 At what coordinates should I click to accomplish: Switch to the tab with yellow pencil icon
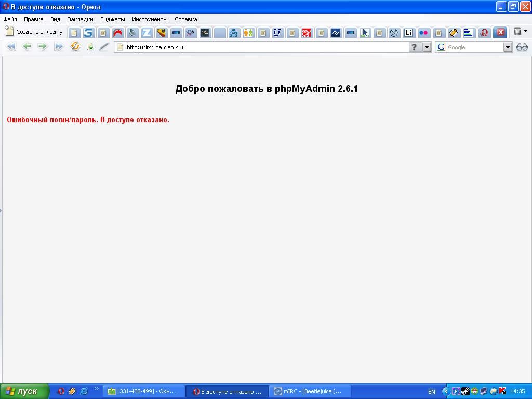pos(453,33)
